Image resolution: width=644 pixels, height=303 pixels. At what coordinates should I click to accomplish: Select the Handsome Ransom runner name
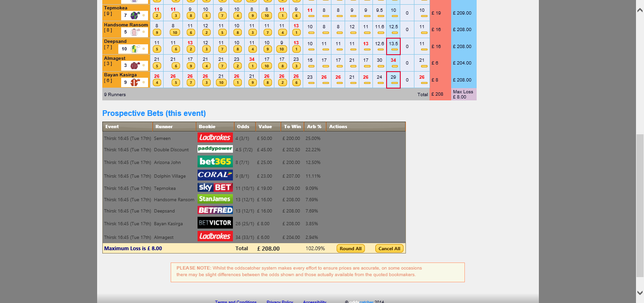pyautogui.click(x=126, y=25)
